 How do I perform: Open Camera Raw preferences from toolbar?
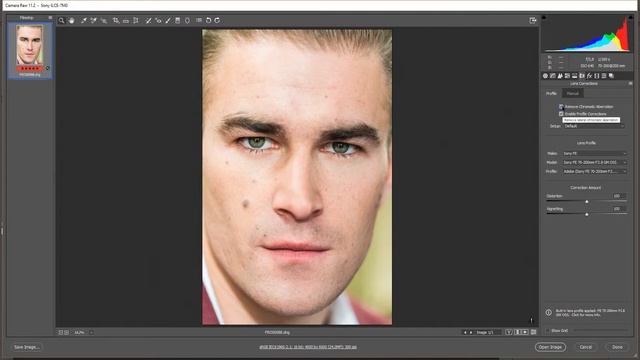click(199, 20)
